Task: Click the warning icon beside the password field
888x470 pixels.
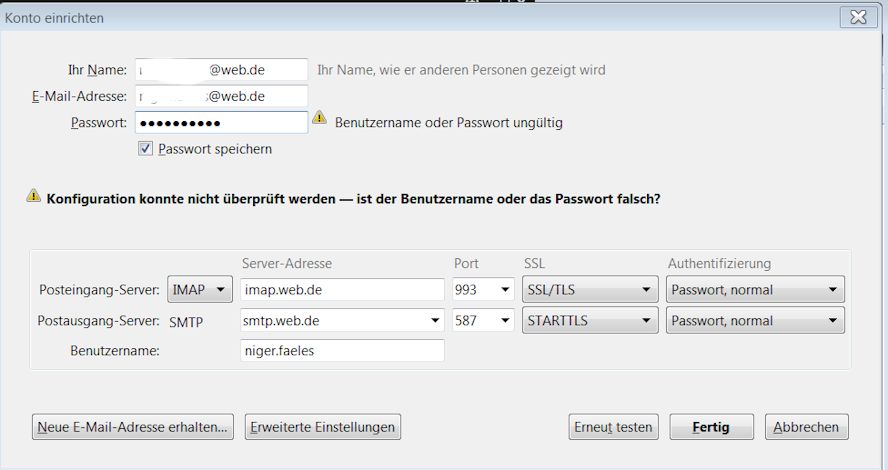Action: 319,118
